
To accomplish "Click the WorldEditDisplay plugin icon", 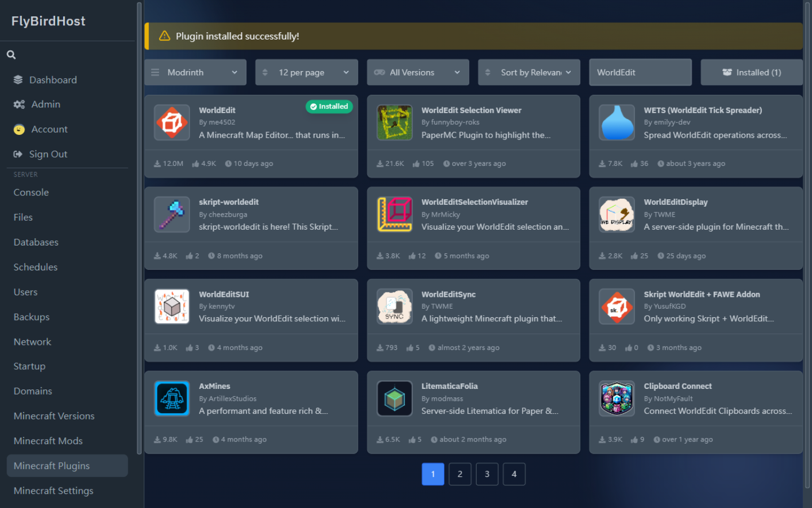I will [617, 214].
